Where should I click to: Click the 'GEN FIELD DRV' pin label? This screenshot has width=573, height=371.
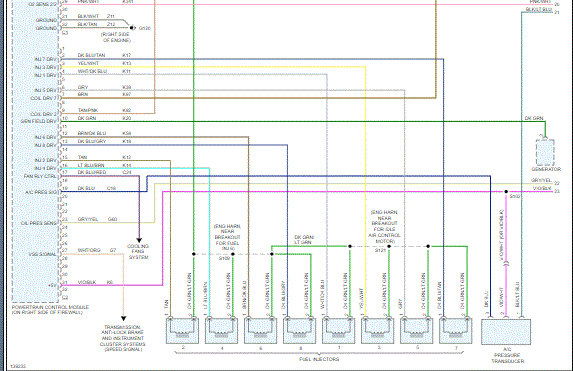pyautogui.click(x=39, y=121)
